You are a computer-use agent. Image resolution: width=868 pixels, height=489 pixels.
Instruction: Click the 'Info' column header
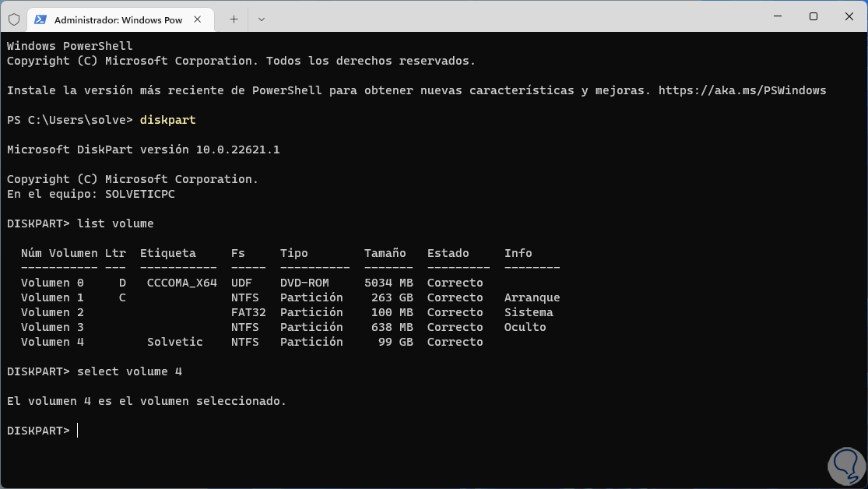pos(518,253)
